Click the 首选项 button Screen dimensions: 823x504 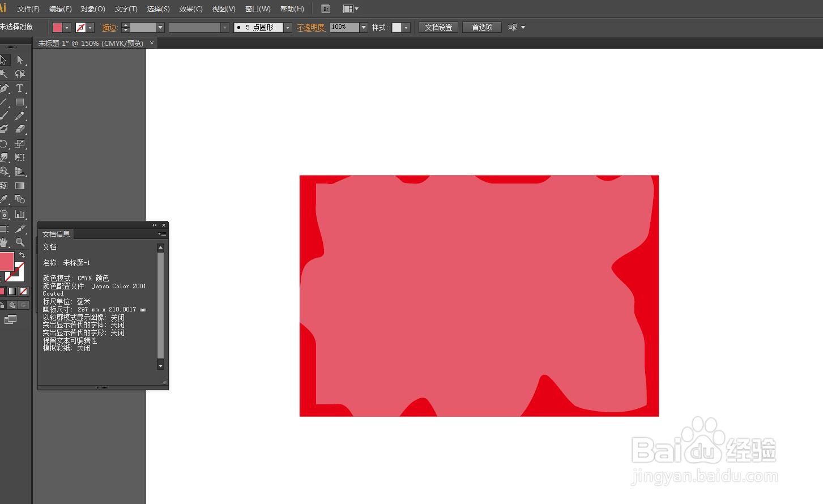[x=482, y=27]
